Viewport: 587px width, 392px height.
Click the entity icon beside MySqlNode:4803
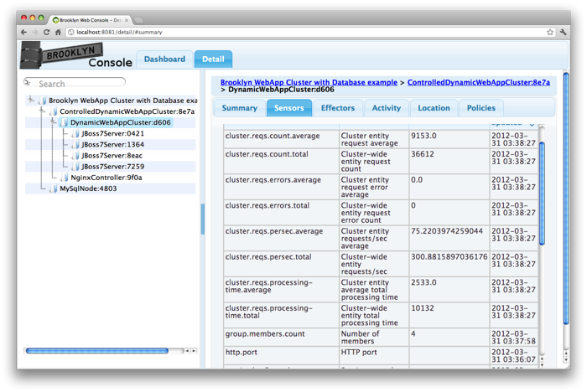[x=53, y=188]
